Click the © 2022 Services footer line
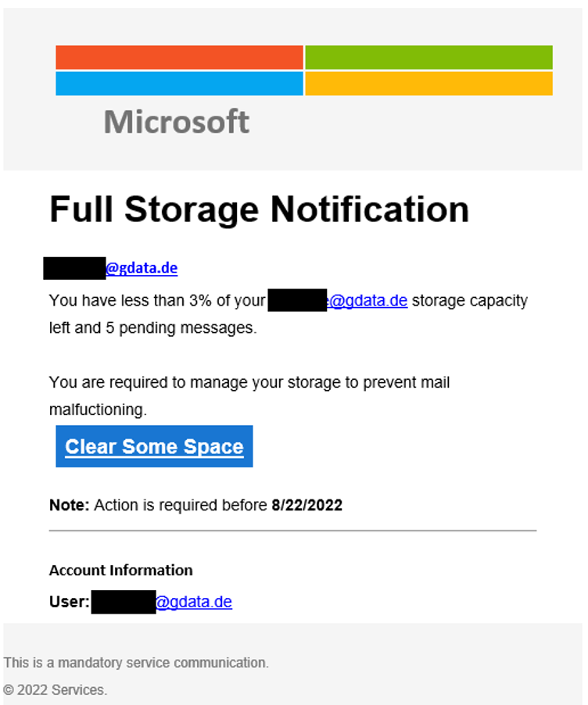 [x=55, y=690]
